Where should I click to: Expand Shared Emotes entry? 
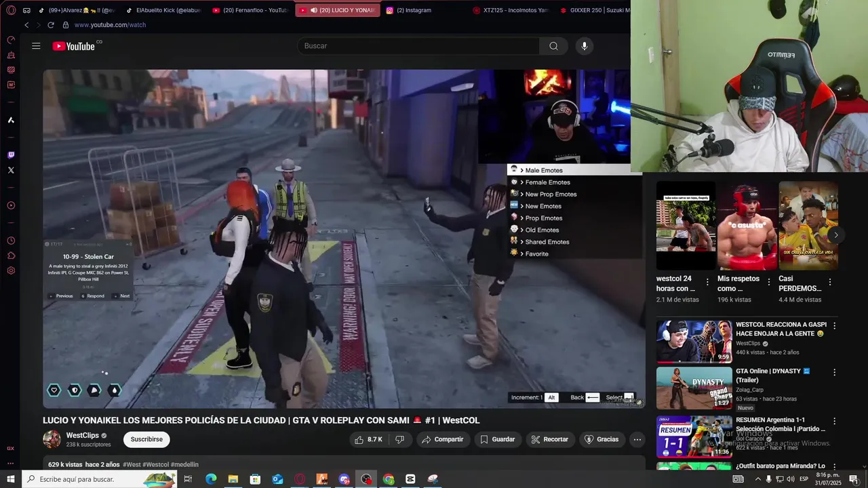(574, 242)
